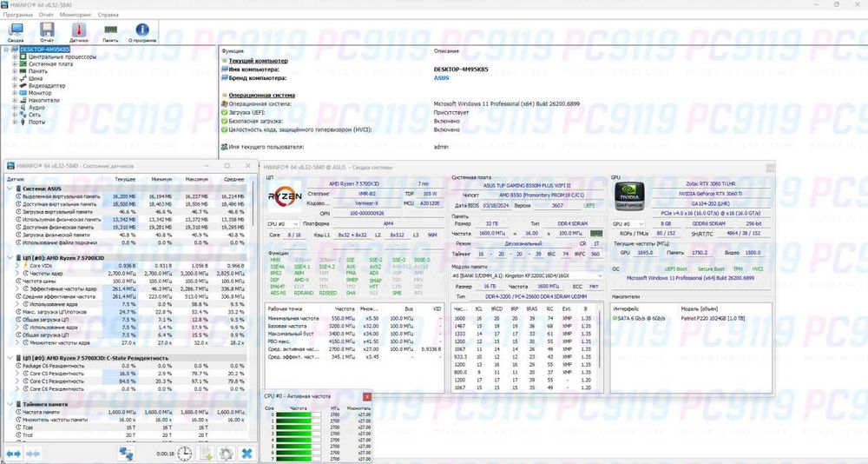Open the Мониторинг menu
868x464 pixels.
[76, 15]
